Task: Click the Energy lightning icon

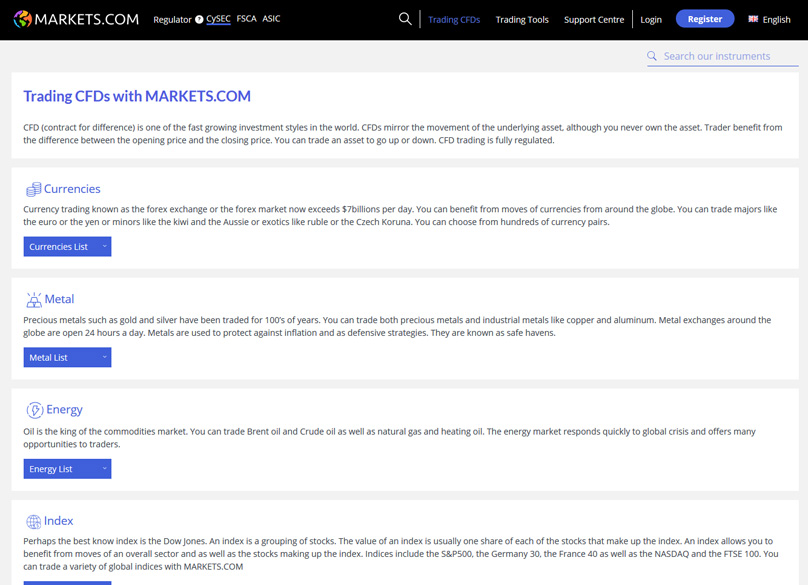Action: pos(34,410)
